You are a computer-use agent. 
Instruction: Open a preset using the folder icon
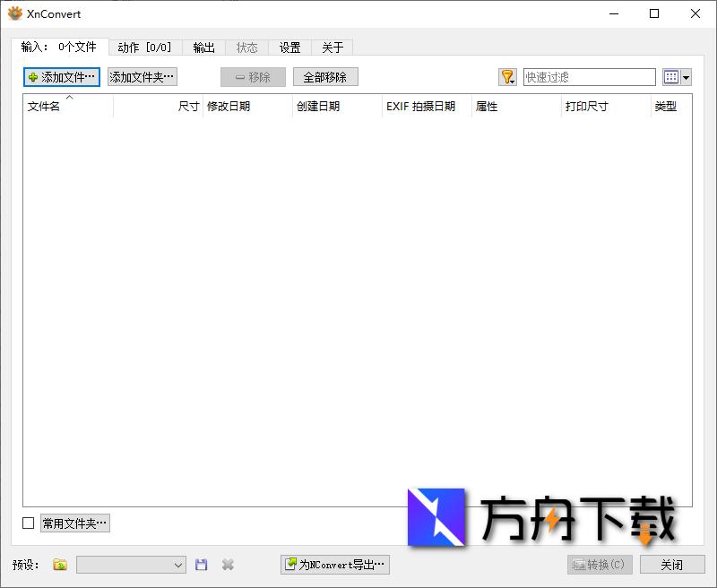tap(59, 565)
